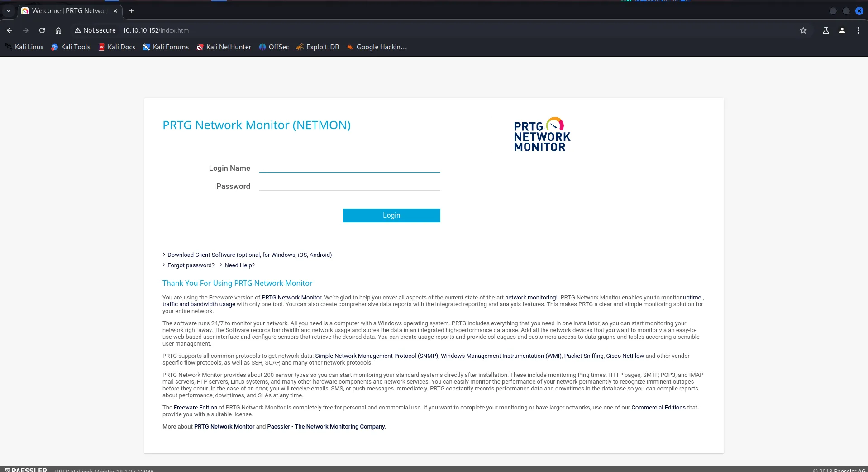868x472 pixels.
Task: Open the browser labs flask icon
Action: coord(826,30)
